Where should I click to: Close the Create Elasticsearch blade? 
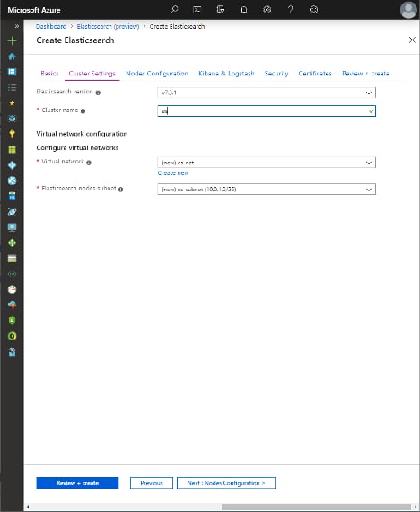pos(412,40)
